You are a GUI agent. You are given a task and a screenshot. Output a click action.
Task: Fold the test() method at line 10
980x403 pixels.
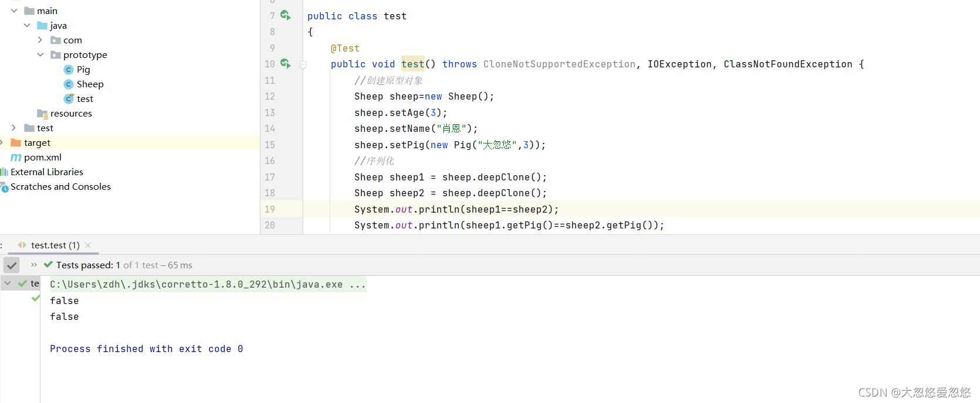coord(303,64)
